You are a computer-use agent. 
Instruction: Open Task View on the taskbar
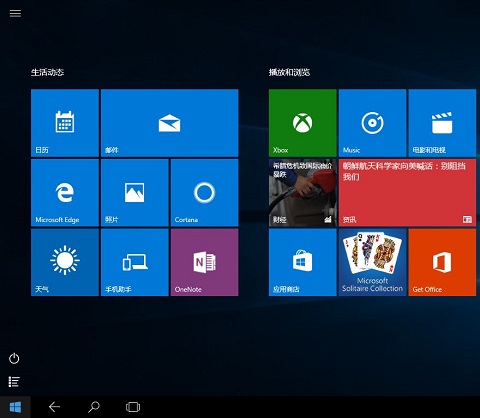coord(133,407)
